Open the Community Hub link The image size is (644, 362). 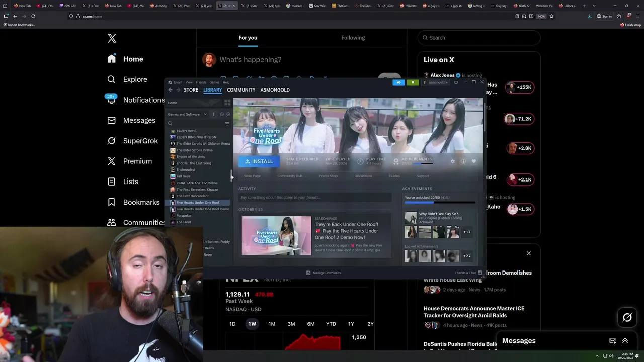[289, 176]
